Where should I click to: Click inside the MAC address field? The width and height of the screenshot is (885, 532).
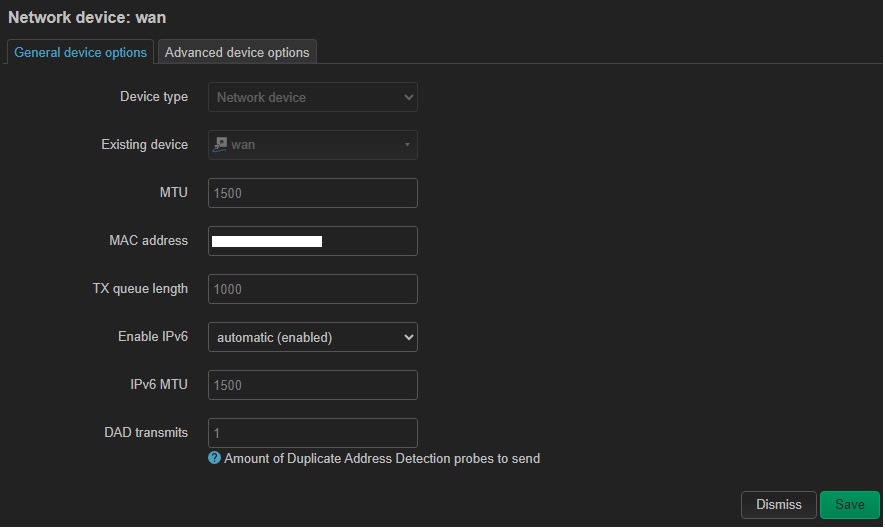point(313,241)
